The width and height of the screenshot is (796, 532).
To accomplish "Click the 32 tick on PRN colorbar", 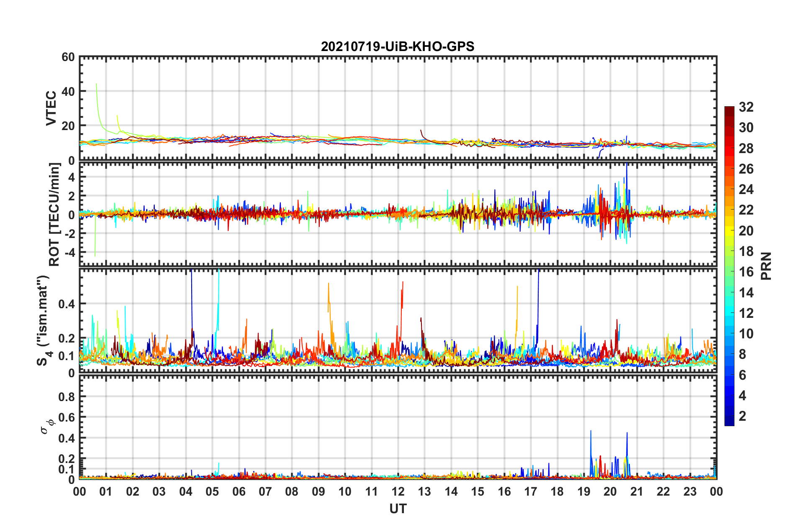I will pyautogui.click(x=746, y=107).
